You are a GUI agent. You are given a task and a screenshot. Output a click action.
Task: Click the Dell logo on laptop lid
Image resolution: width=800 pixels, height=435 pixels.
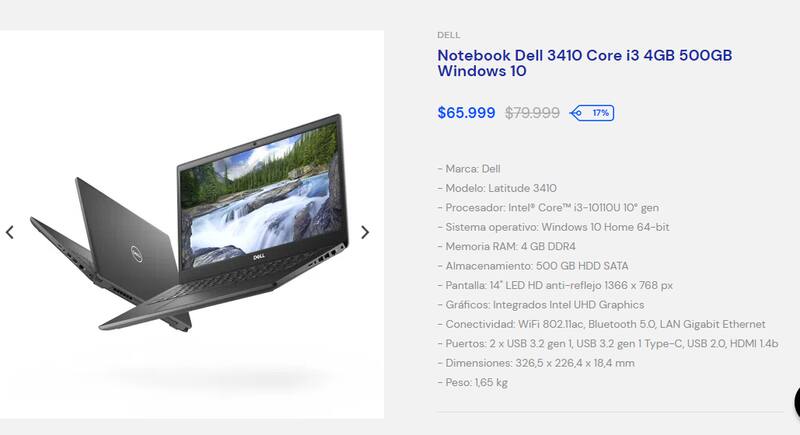click(x=137, y=253)
